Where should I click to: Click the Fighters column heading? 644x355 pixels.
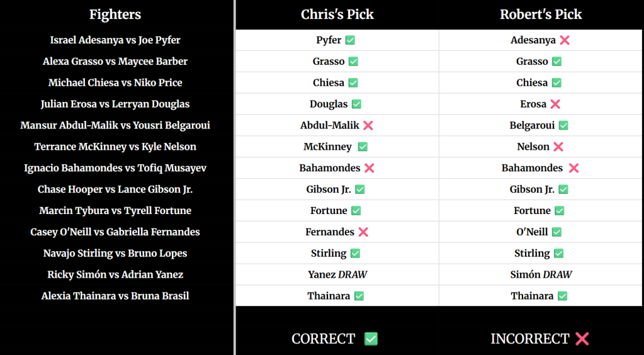coord(115,14)
